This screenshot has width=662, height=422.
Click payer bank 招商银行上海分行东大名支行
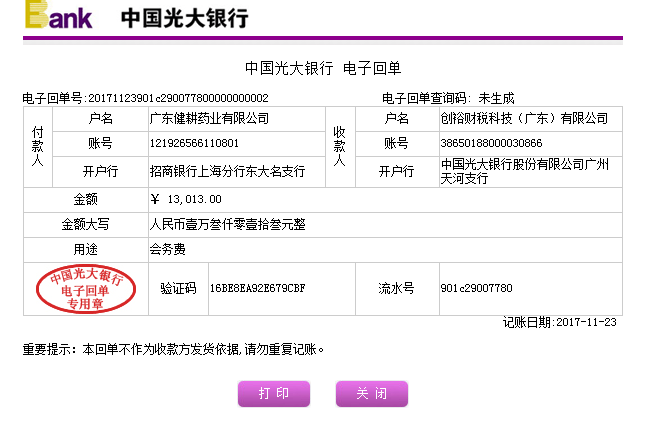[227, 171]
